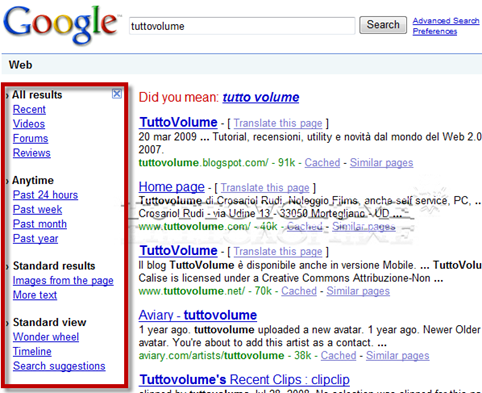Open the Wonder wheel view
The width and height of the screenshot is (482, 393).
(x=46, y=337)
